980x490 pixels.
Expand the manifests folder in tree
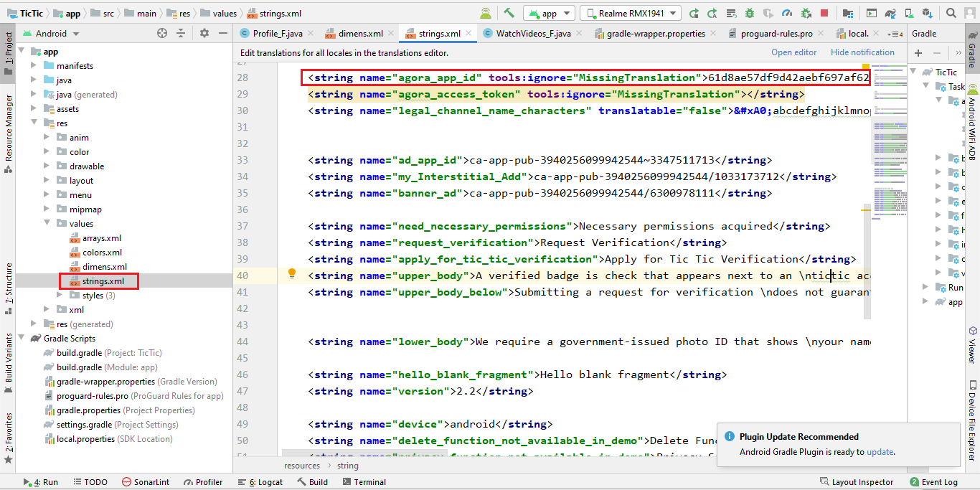coord(34,66)
